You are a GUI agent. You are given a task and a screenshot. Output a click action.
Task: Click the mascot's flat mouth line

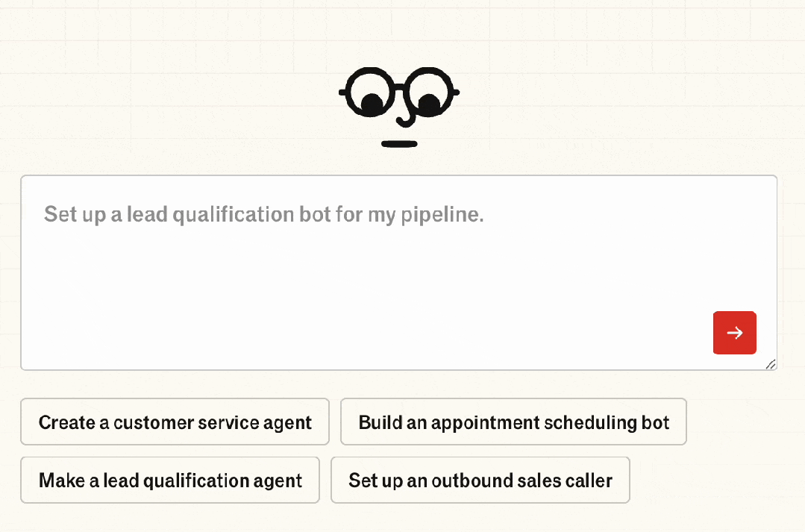(399, 143)
